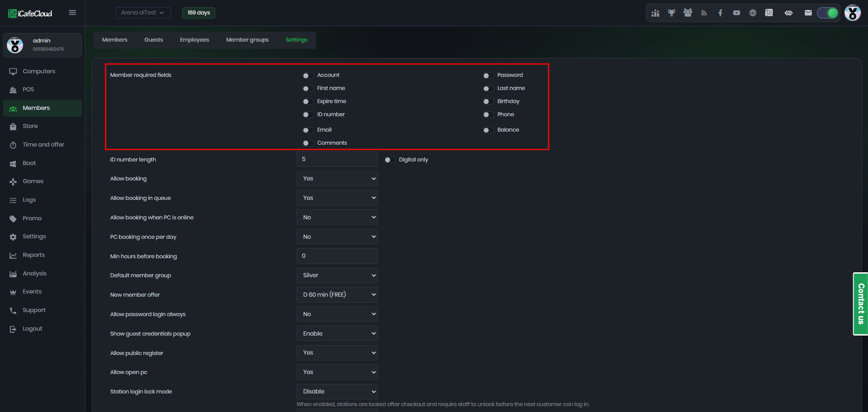Screen dimensions: 868x412
Task: Open the leaderboard ranking icon in the header
Action: pyautogui.click(x=655, y=13)
